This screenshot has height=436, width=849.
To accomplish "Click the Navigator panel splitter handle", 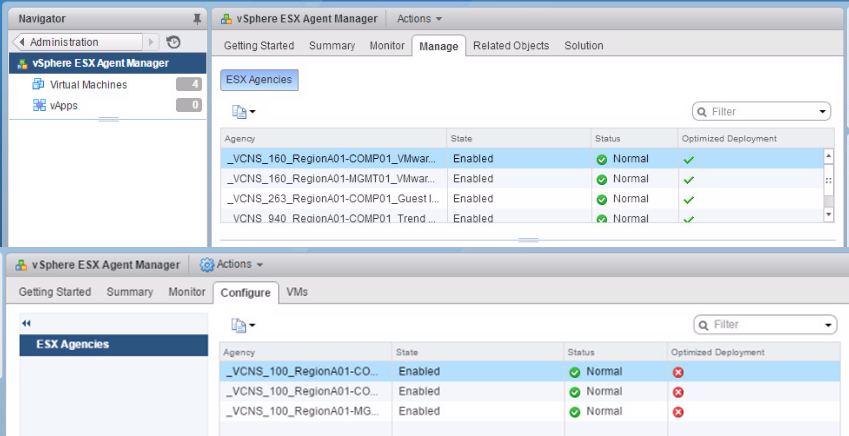I will coord(108,120).
